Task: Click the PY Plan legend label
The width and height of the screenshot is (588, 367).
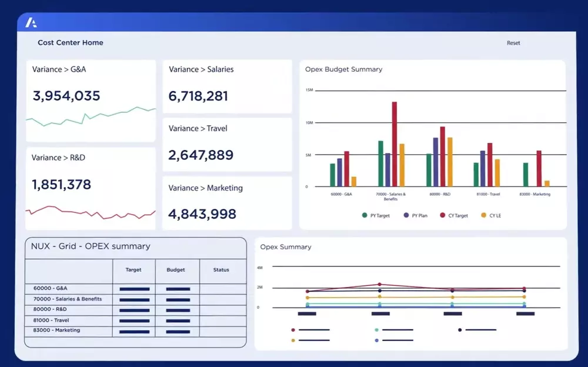Action: (420, 215)
